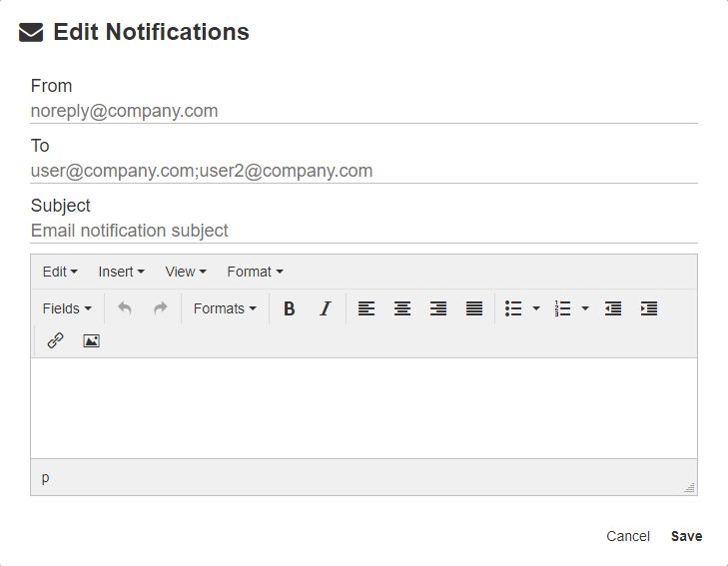Insert an image into the editor
Image resolution: width=728 pixels, height=566 pixels.
click(x=91, y=340)
